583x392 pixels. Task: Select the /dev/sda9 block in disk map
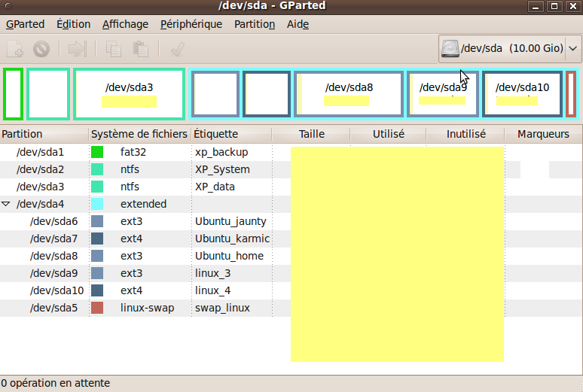[x=442, y=94]
